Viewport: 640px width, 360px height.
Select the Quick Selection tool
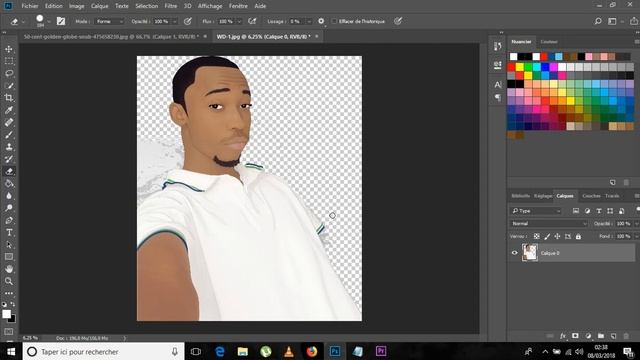pos(9,86)
